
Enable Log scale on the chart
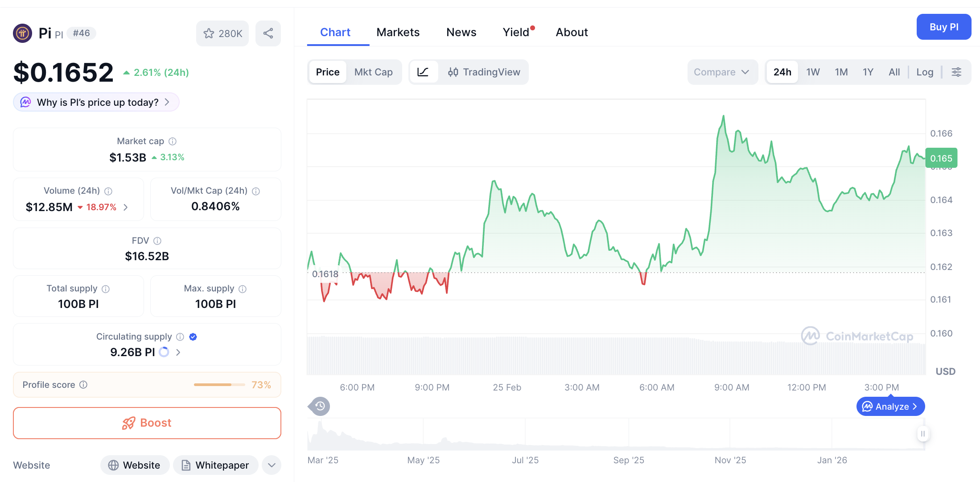[x=925, y=72]
